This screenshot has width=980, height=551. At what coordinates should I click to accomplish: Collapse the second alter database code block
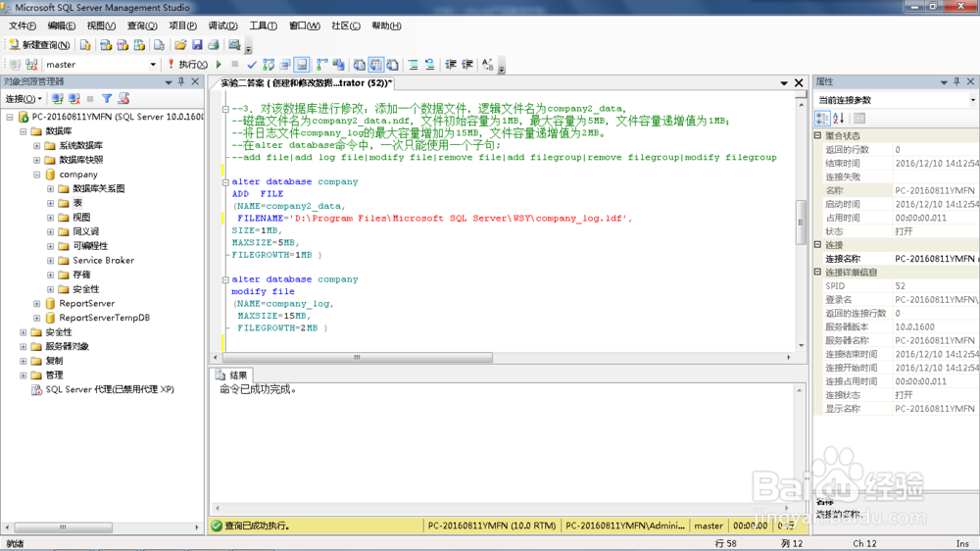(225, 279)
